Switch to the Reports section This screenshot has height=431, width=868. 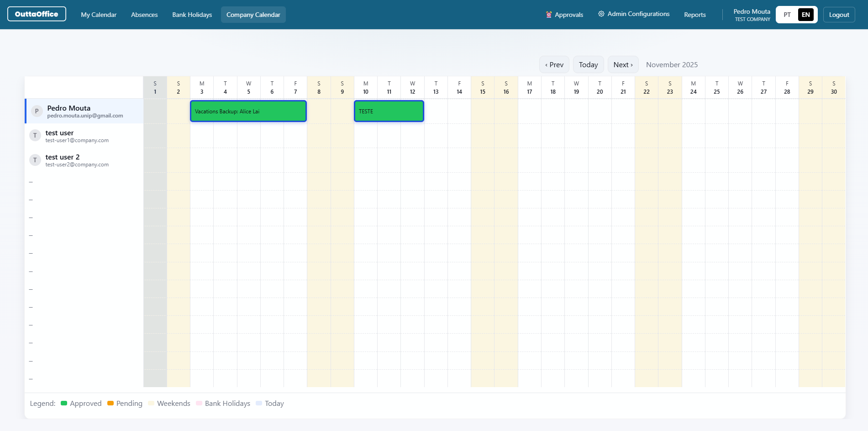pyautogui.click(x=694, y=14)
